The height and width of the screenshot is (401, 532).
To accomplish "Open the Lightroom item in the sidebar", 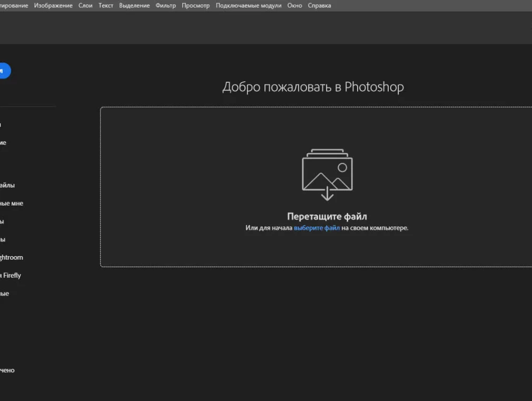I will pyautogui.click(x=11, y=258).
